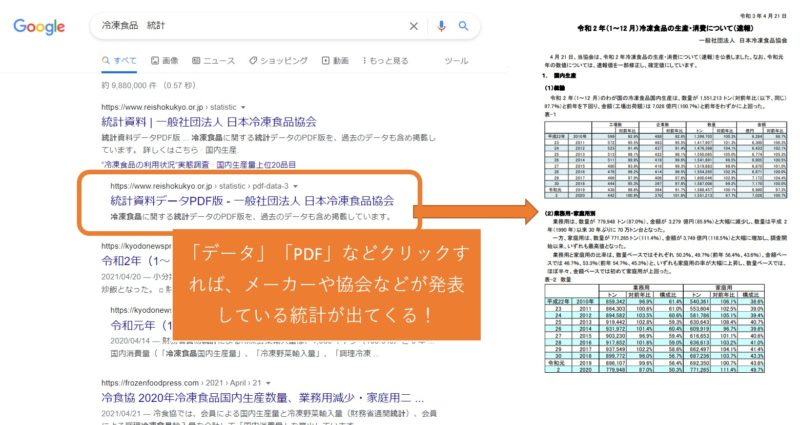Switch to the ニュース tab

(x=213, y=61)
